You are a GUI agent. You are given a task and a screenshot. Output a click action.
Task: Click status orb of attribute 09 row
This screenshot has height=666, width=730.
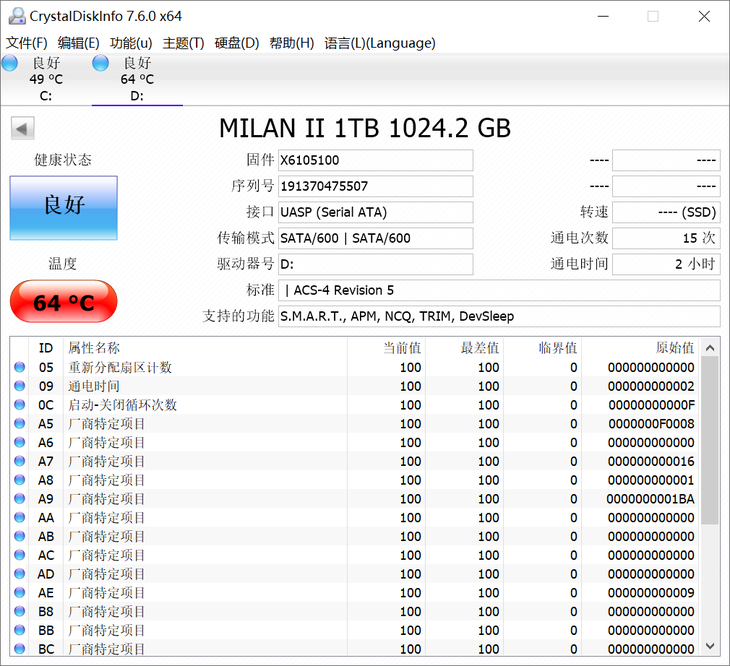tap(20, 386)
